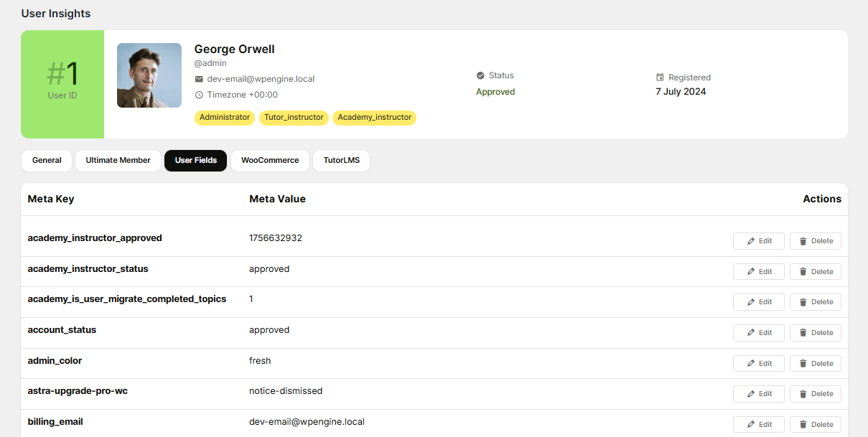
Task: Open the General tab
Action: click(47, 161)
